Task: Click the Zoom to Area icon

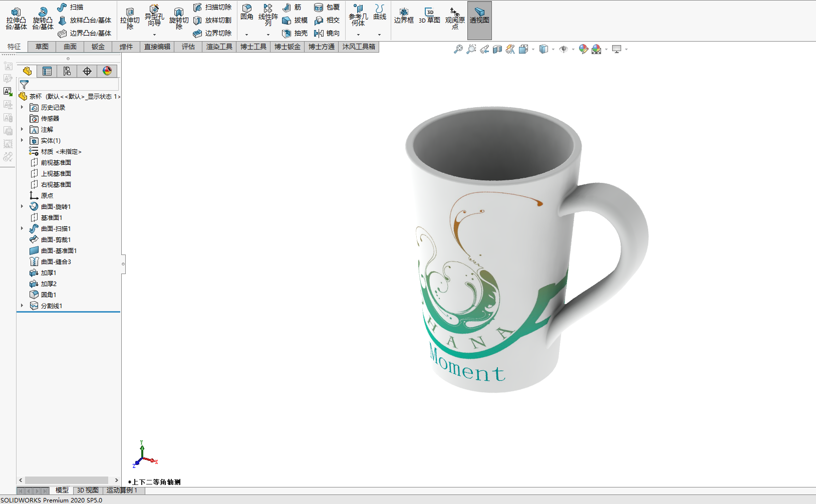Action: point(471,49)
